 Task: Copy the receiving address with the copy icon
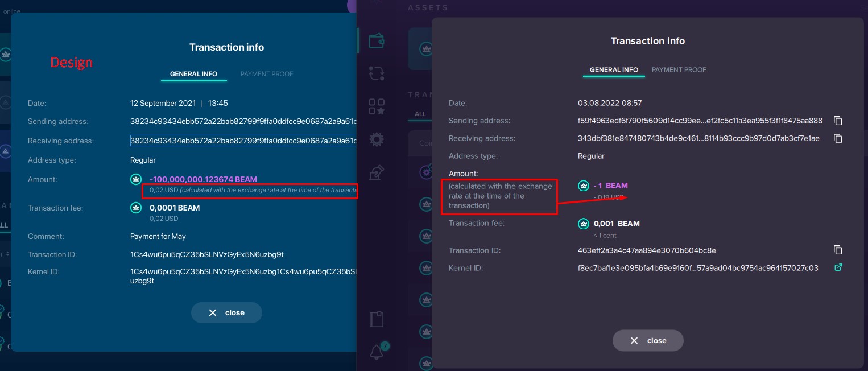pos(838,138)
